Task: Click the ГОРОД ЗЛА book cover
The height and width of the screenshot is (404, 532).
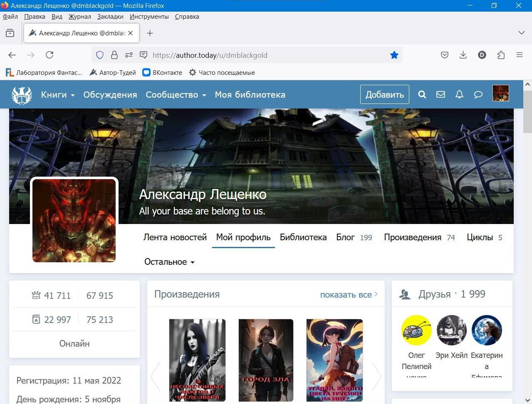Action: pyautogui.click(x=266, y=360)
